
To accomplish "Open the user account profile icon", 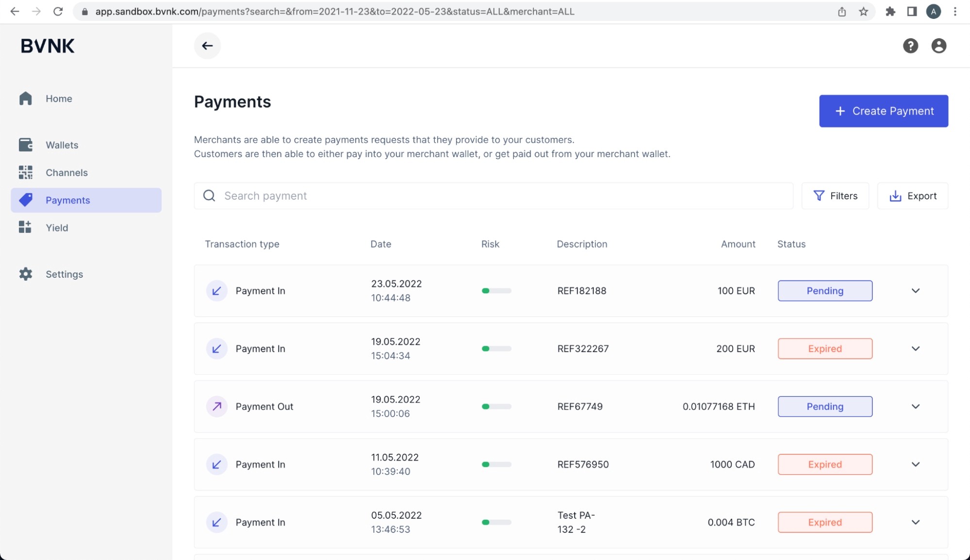I will (x=938, y=46).
